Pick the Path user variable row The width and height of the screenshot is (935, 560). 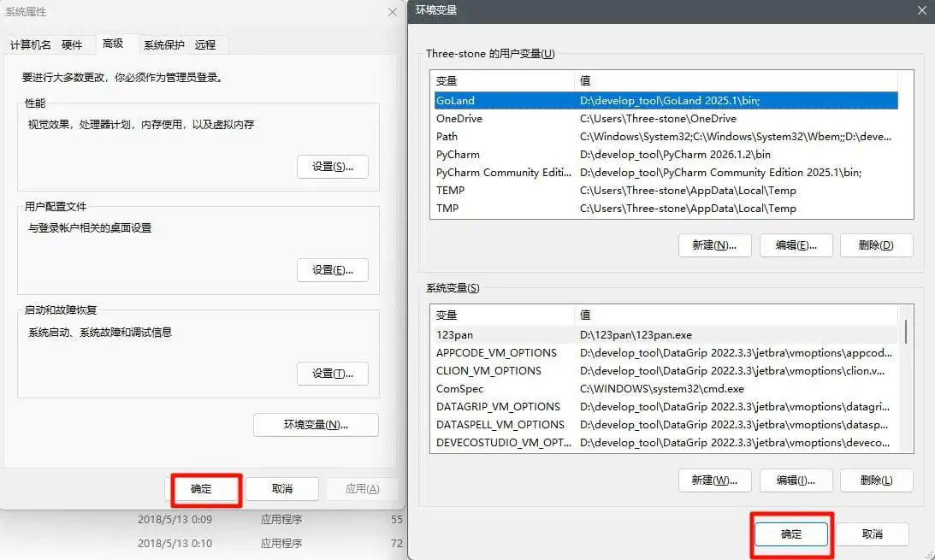click(x=666, y=137)
